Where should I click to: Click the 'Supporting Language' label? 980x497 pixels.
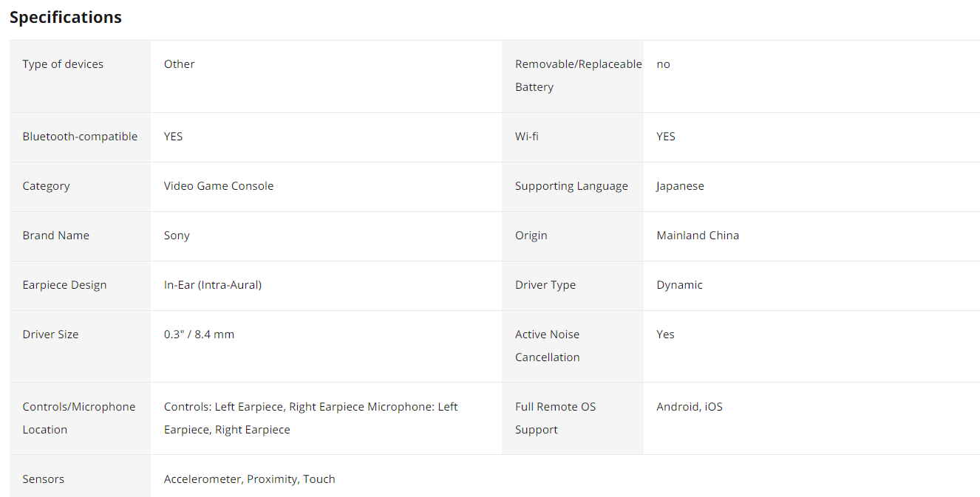point(571,186)
